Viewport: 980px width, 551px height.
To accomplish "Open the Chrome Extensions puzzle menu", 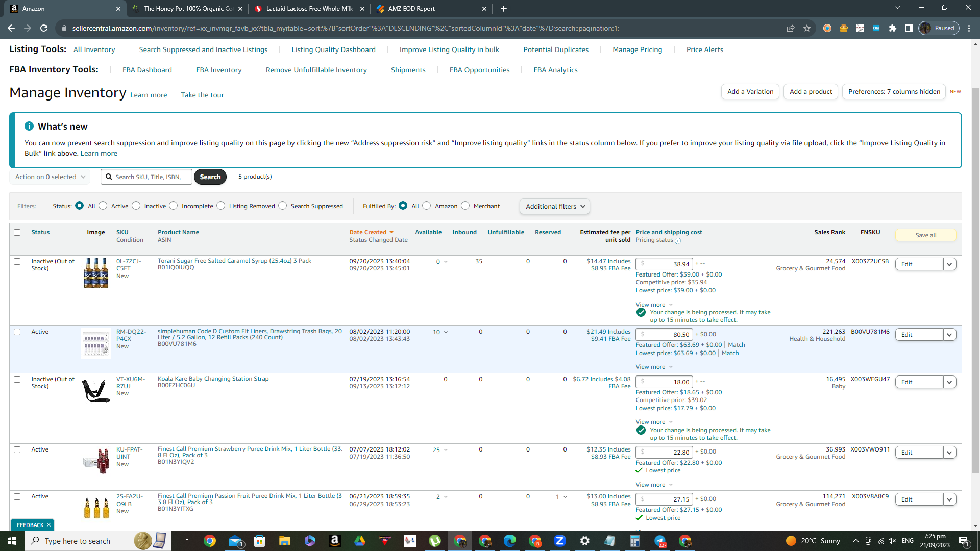I will (893, 28).
